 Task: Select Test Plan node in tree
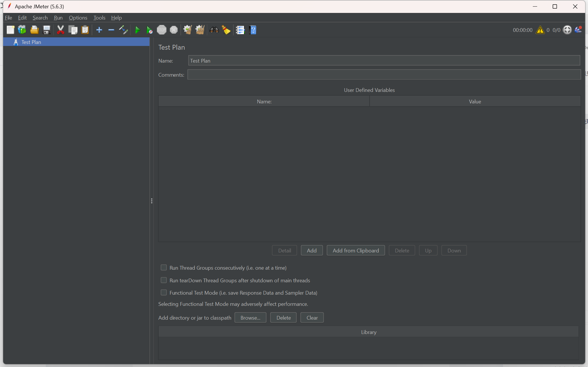[x=76, y=42]
